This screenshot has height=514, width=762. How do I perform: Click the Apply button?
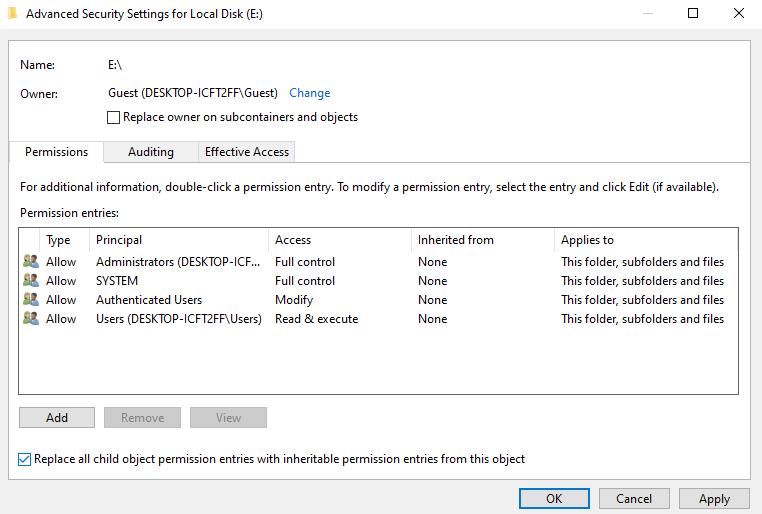point(714,498)
